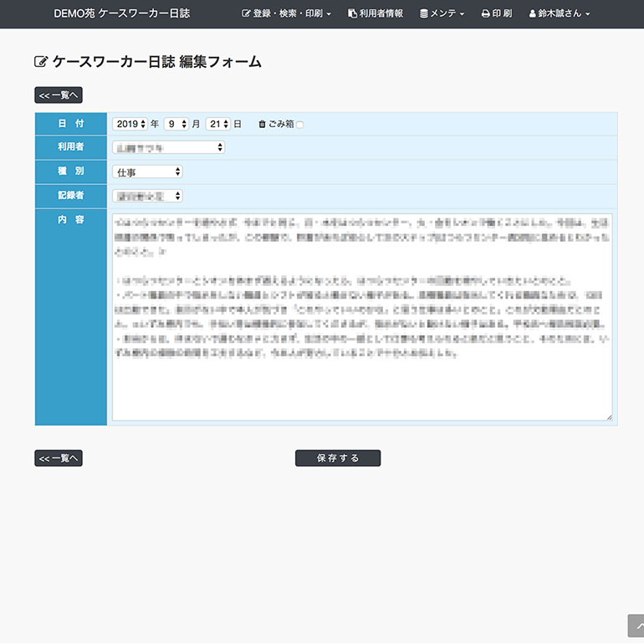Toggle the ごみ箱 checkbox

pyautogui.click(x=300, y=125)
